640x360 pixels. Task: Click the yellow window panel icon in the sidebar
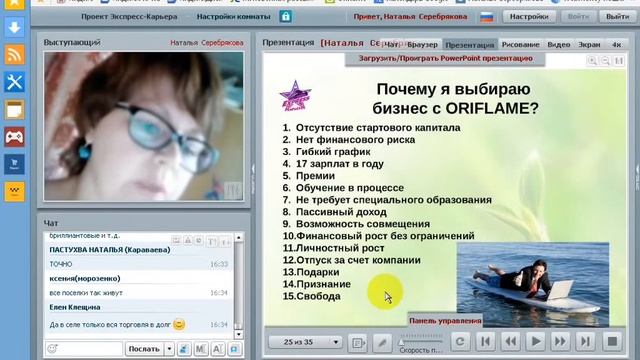[x=14, y=109]
